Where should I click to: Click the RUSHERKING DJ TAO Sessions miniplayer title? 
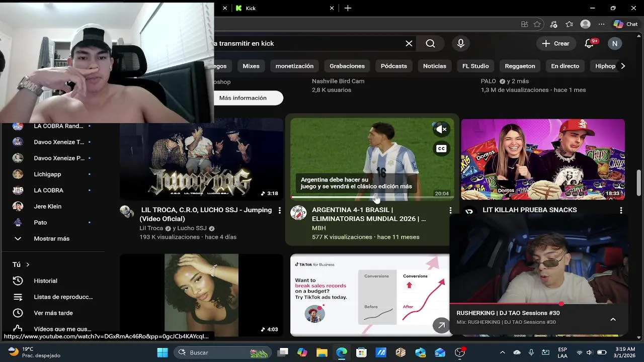click(x=508, y=313)
